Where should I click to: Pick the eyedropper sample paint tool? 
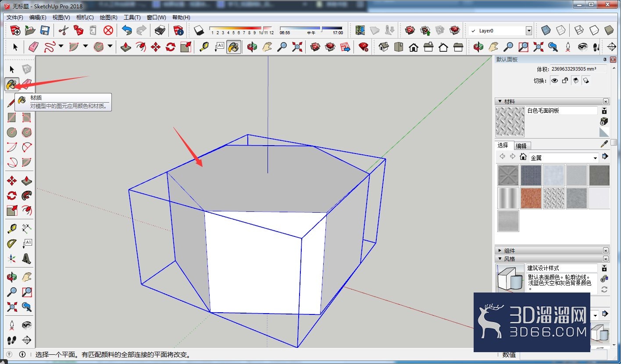604,144
